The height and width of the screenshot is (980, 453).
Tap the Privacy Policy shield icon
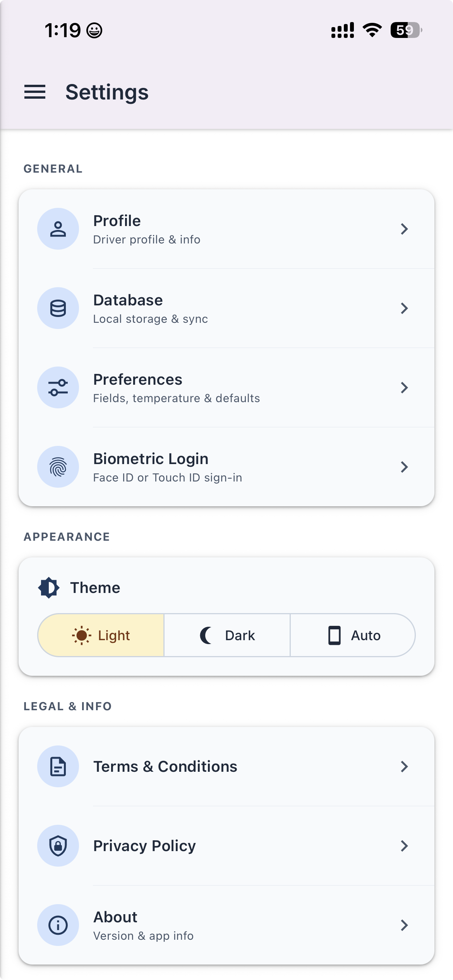[x=58, y=846]
